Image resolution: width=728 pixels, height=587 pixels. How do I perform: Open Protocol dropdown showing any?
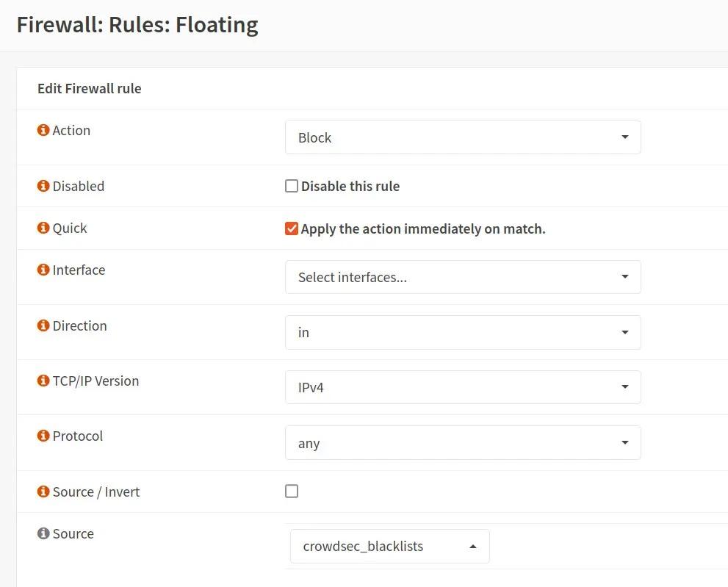click(463, 442)
